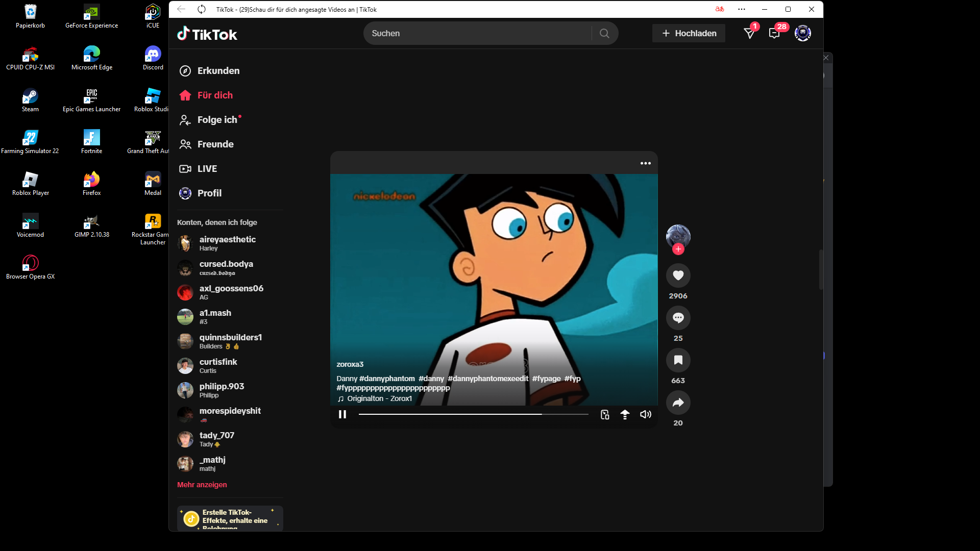Launch Firefox from the desktop

[91, 184]
